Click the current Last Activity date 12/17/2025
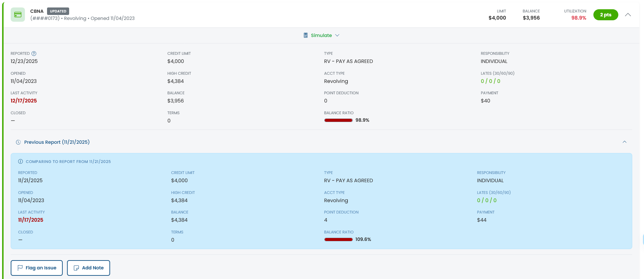This screenshot has height=279, width=644. point(24,101)
